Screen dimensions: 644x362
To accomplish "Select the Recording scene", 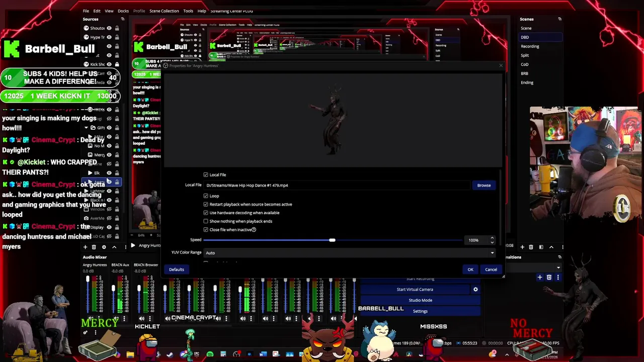I will pyautogui.click(x=541, y=46).
